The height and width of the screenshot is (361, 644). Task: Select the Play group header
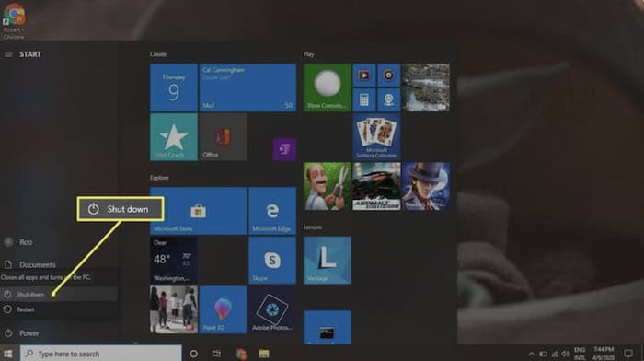(308, 54)
